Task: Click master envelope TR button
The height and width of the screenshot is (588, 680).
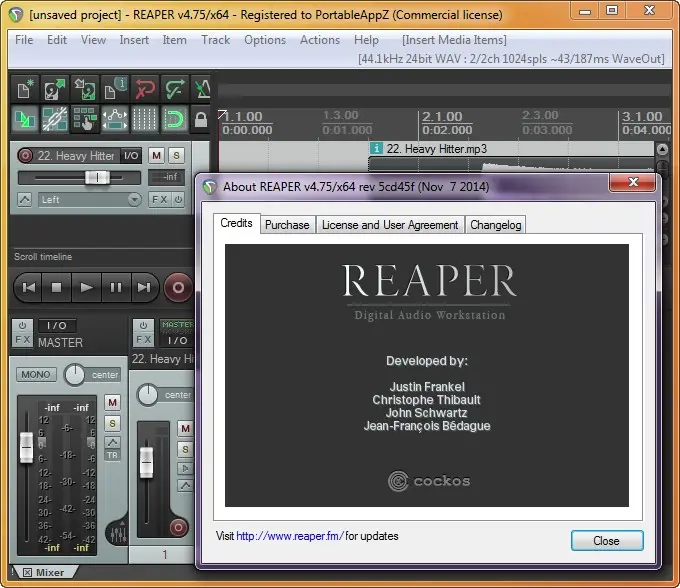Action: [x=112, y=455]
